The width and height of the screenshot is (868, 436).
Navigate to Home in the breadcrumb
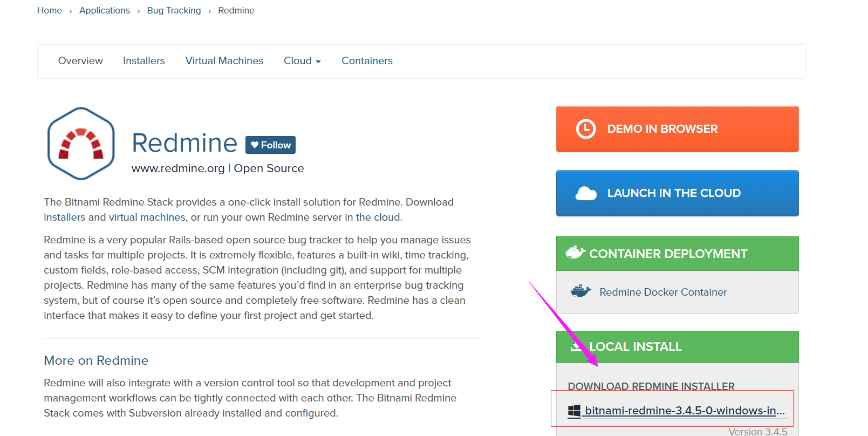point(50,10)
